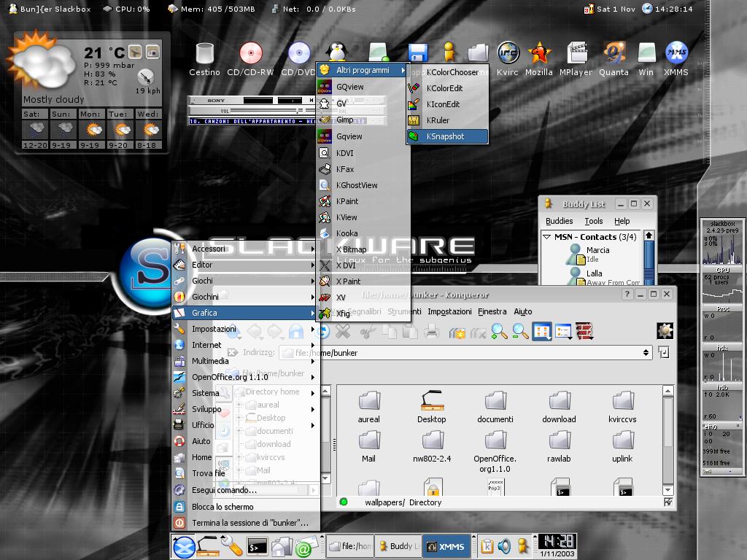Expand the Accessori submenu
Image resolution: width=747 pixels, height=560 pixels.
[x=246, y=249]
